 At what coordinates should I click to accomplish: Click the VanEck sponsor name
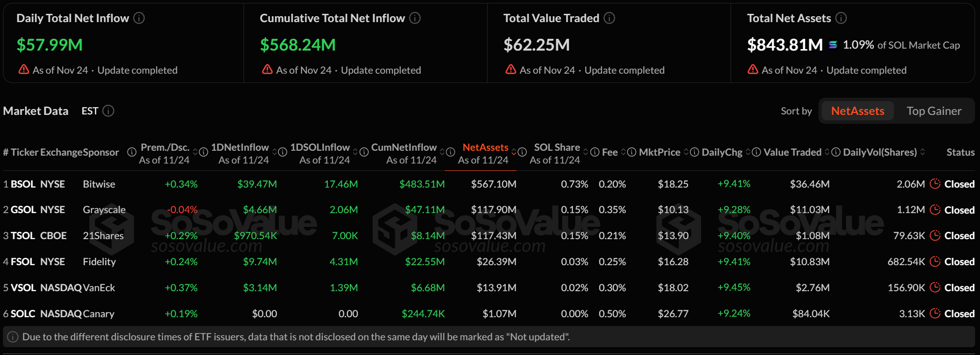coord(99,288)
